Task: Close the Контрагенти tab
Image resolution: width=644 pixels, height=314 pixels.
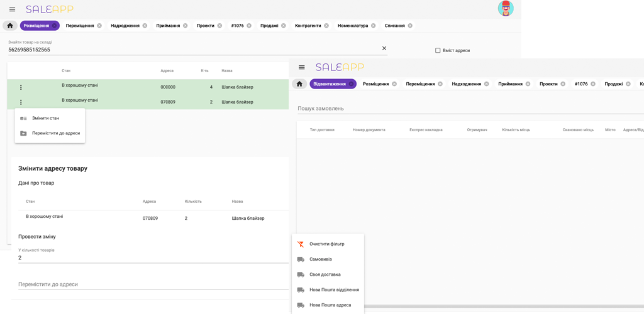Action: (x=326, y=25)
